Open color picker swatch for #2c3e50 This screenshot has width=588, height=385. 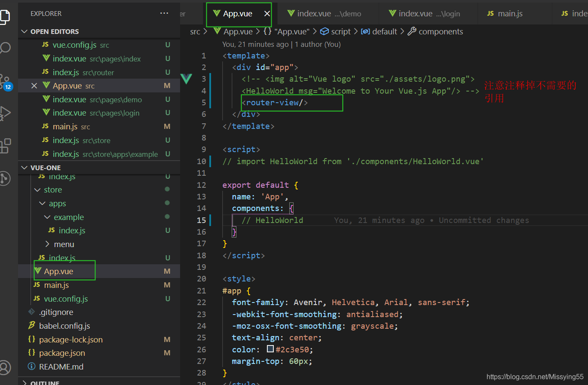point(270,349)
